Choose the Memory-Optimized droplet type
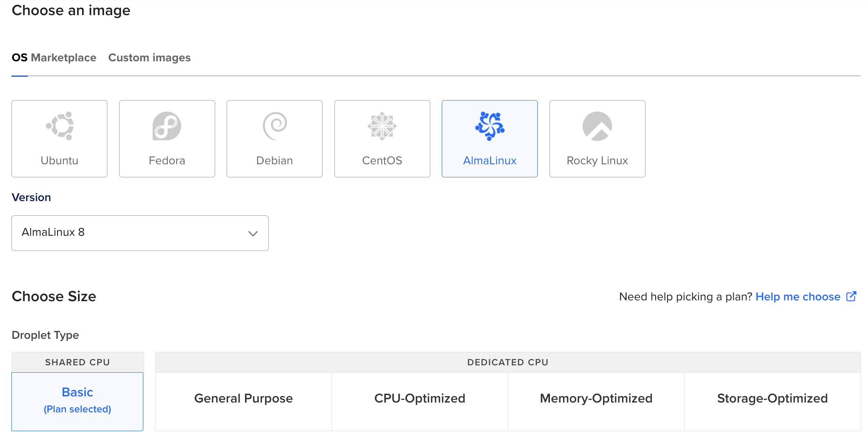 (x=596, y=398)
